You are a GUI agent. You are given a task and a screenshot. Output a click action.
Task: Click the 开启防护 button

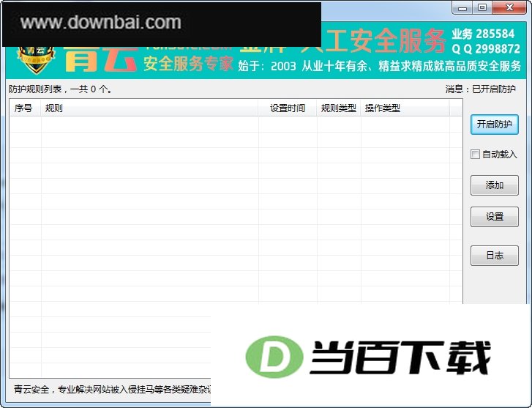[x=495, y=125]
